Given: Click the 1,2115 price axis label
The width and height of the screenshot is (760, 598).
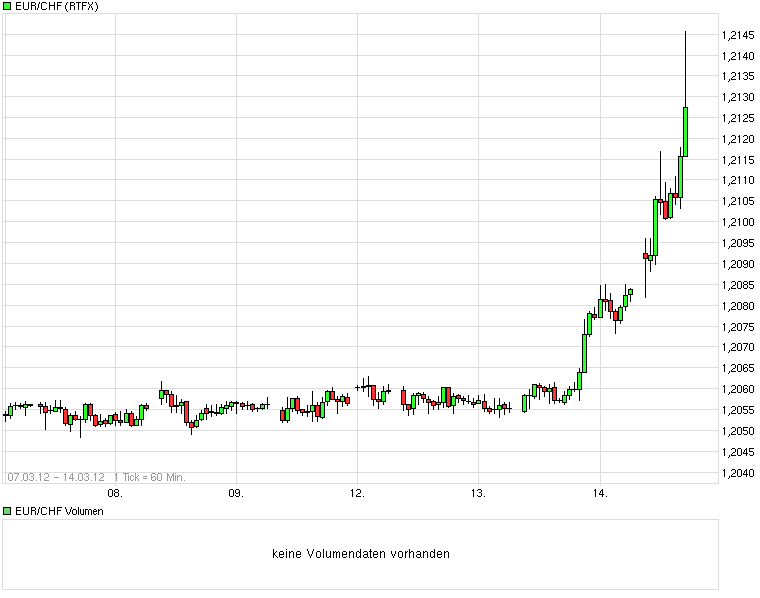Looking at the screenshot, I should pyautogui.click(x=738, y=160).
